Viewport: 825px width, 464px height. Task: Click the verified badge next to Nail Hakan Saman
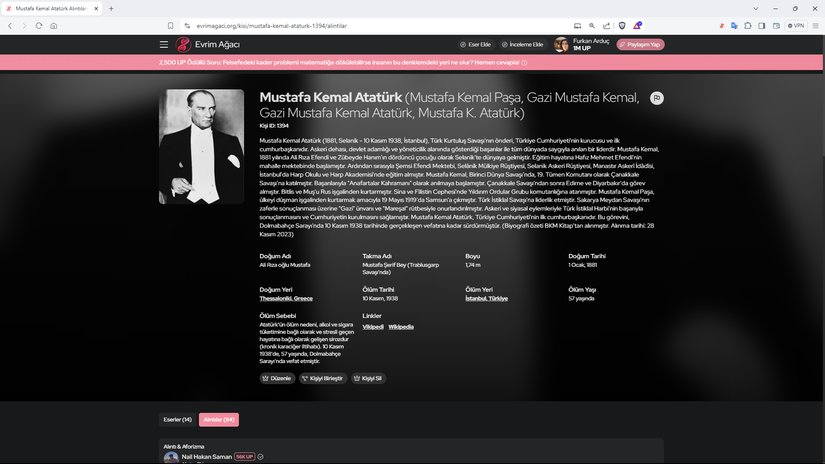tap(260, 456)
